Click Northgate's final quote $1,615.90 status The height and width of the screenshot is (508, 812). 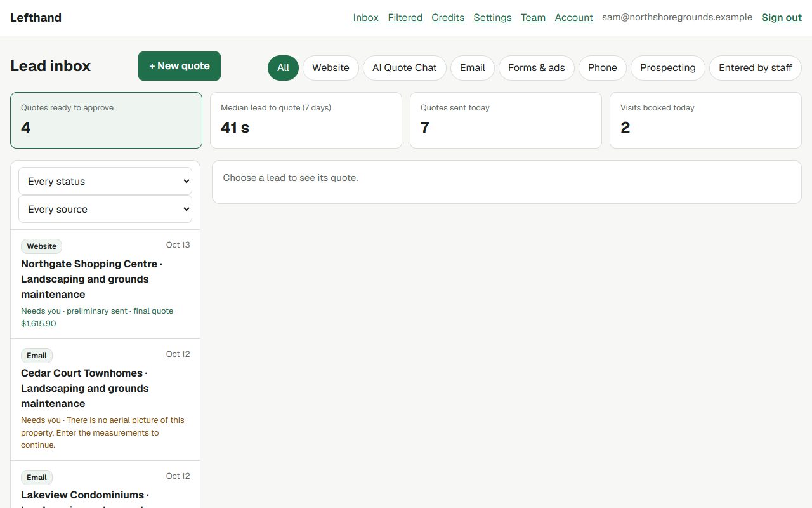point(97,317)
